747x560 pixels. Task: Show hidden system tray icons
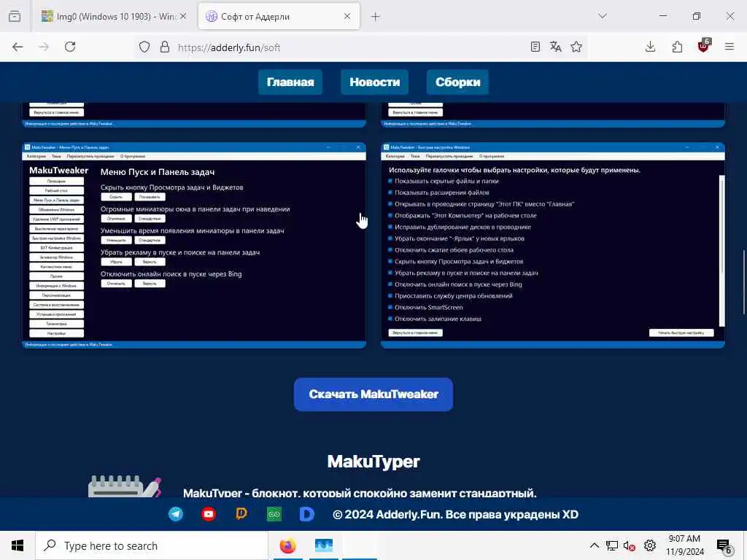pyautogui.click(x=594, y=545)
